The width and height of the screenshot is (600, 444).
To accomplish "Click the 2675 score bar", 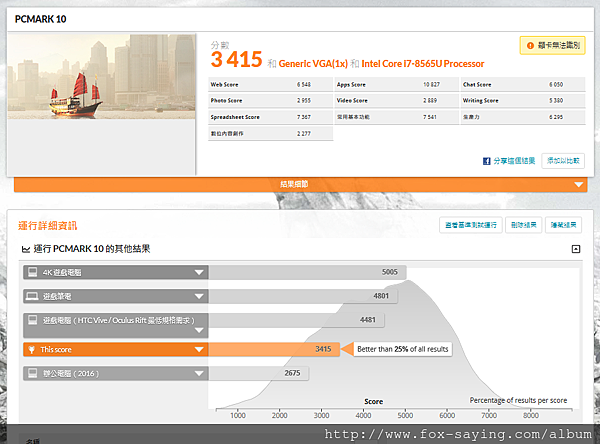I will coord(259,373).
